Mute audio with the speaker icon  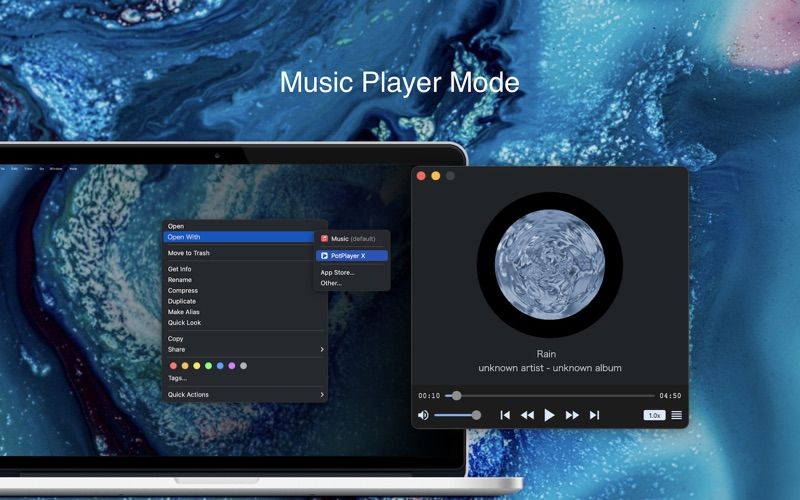point(423,415)
